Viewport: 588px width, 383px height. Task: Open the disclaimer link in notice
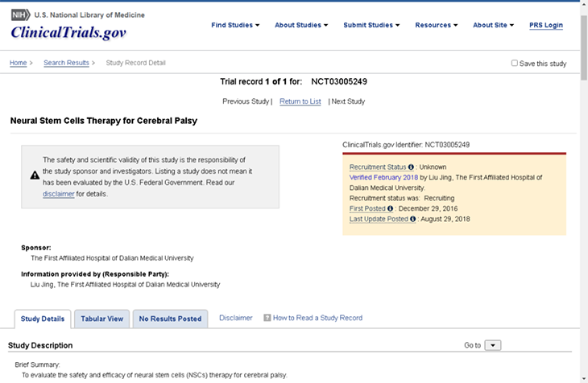coord(59,194)
